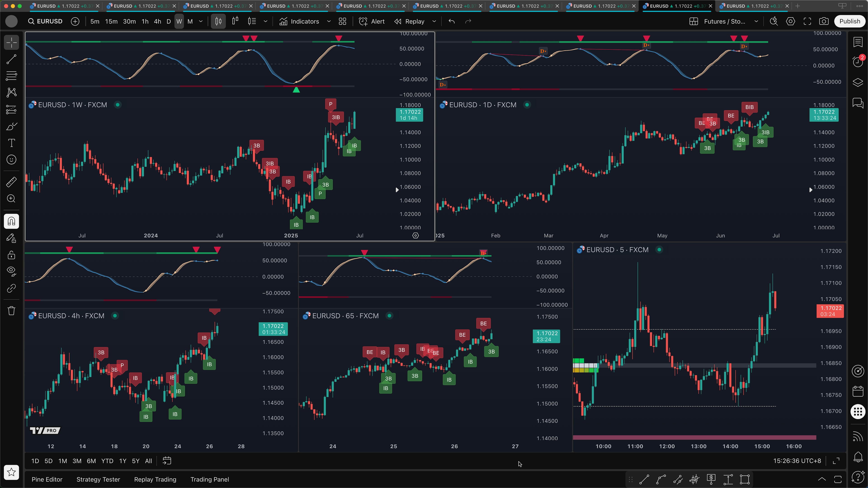The height and width of the screenshot is (488, 868).
Task: Open go to date picker
Action: [x=167, y=461]
